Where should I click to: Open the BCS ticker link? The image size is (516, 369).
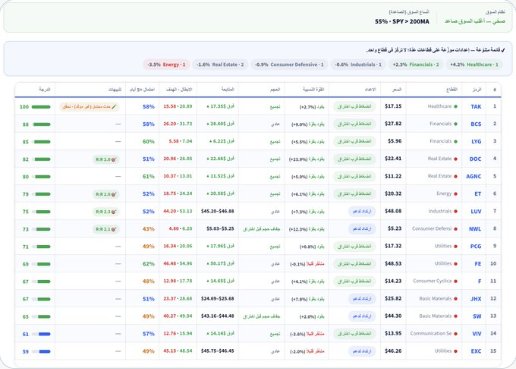(x=476, y=124)
